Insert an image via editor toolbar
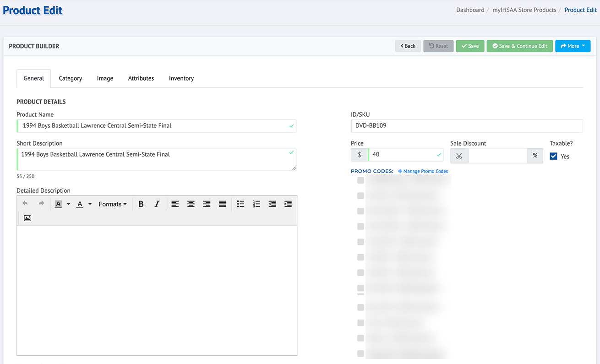This screenshot has height=364, width=600. pyautogui.click(x=27, y=218)
